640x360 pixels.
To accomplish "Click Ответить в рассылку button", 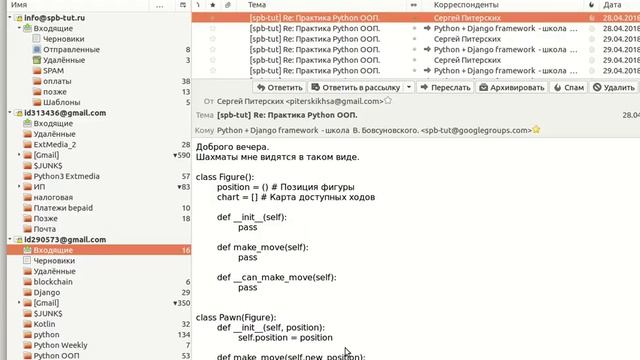I will [x=356, y=87].
